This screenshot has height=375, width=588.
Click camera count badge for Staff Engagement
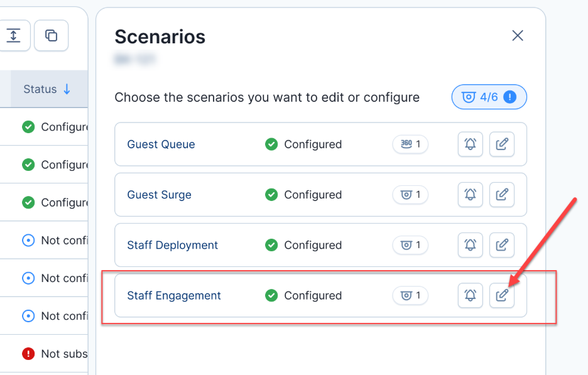(x=410, y=295)
